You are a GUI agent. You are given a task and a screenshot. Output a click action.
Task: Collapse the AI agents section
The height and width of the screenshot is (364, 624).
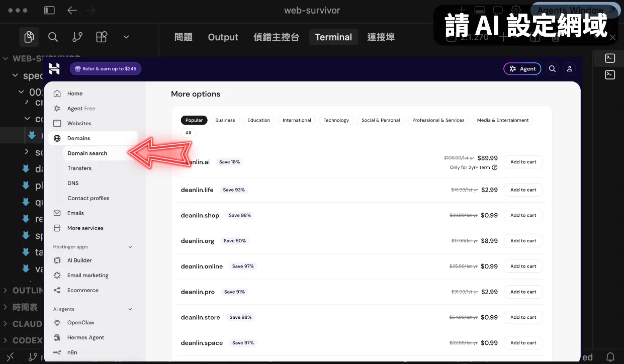[x=130, y=309]
